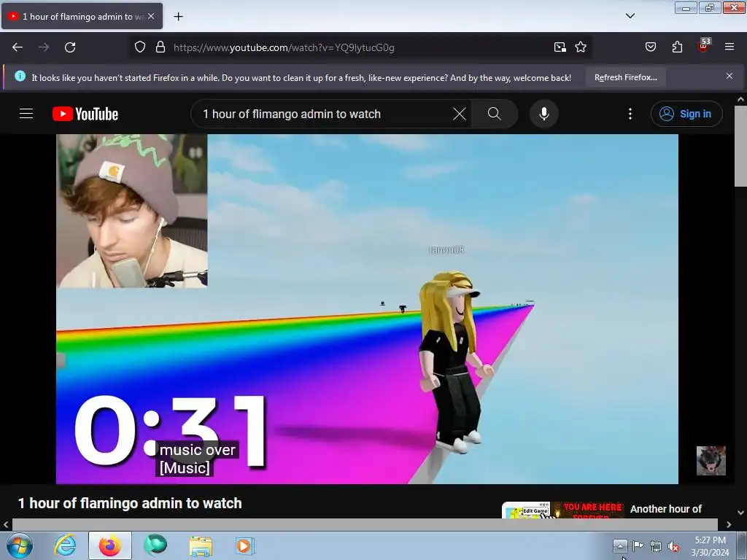Open the Windows Start menu
Viewport: 747px width, 560px height.
[x=20, y=545]
